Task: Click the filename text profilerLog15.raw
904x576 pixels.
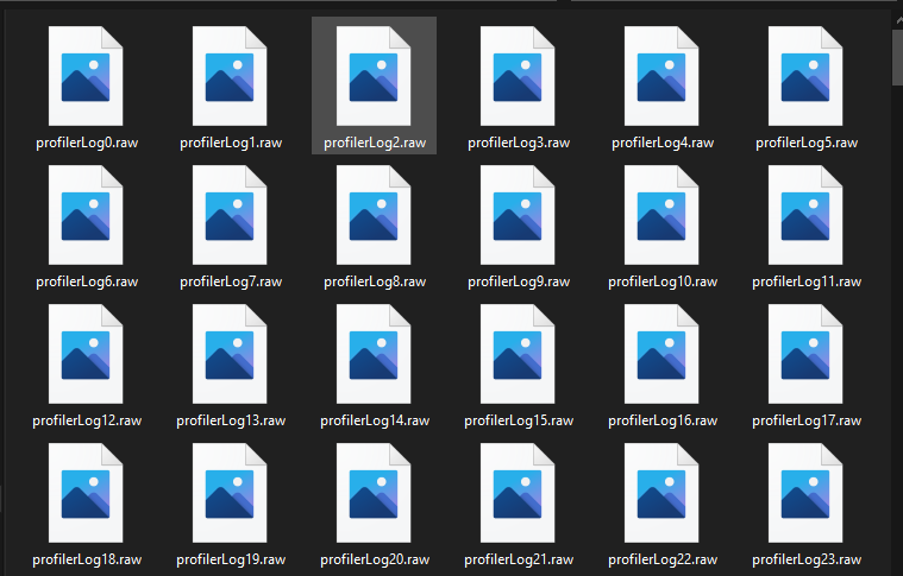Action: (x=520, y=420)
